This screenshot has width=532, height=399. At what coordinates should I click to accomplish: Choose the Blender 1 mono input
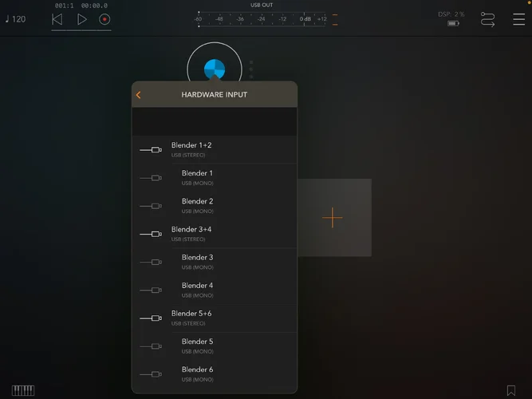[215, 178]
